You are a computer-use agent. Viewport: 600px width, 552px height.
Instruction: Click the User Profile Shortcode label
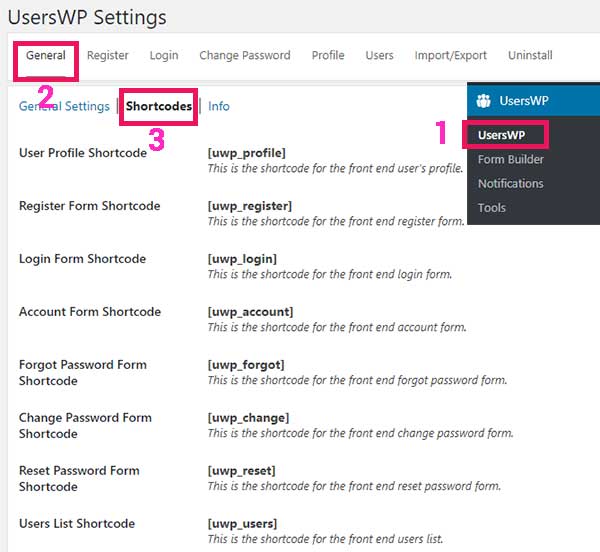(83, 153)
